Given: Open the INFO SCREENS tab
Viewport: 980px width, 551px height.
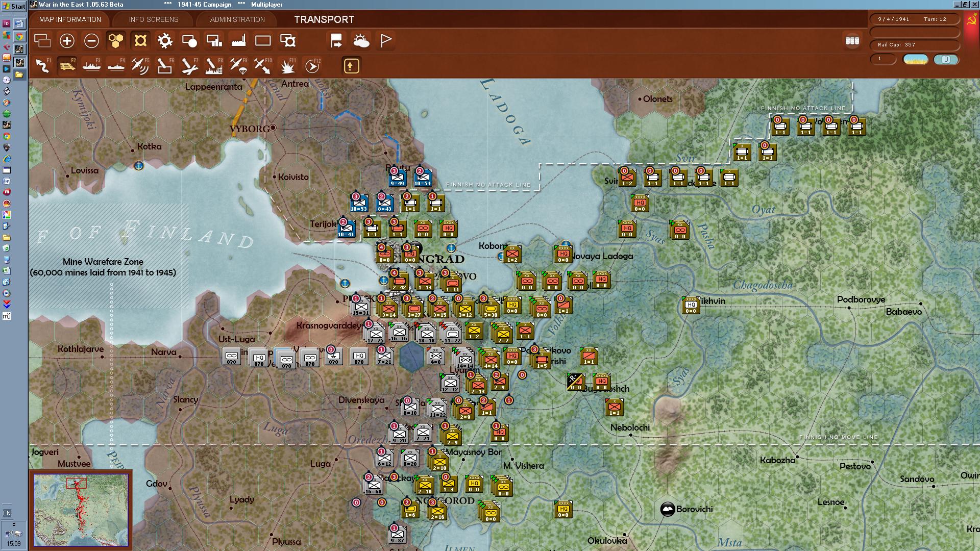Looking at the screenshot, I should click(x=154, y=19).
